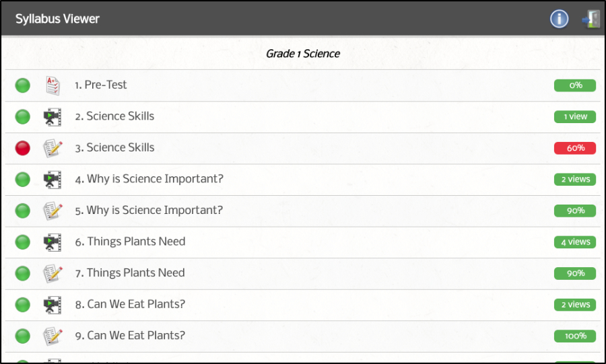Open the Pre-Test graded paper icon
The width and height of the screenshot is (606, 364).
coord(53,85)
